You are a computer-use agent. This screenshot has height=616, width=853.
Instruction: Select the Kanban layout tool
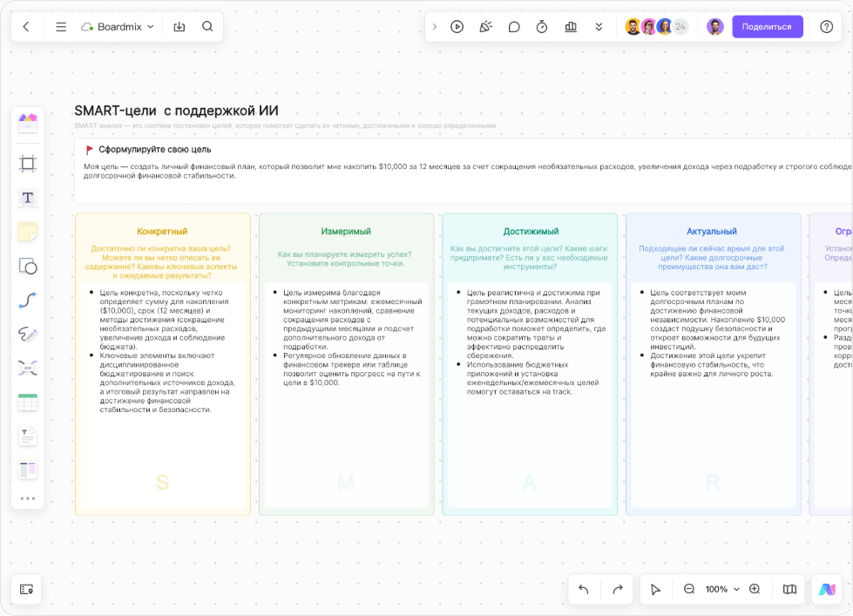[x=28, y=470]
